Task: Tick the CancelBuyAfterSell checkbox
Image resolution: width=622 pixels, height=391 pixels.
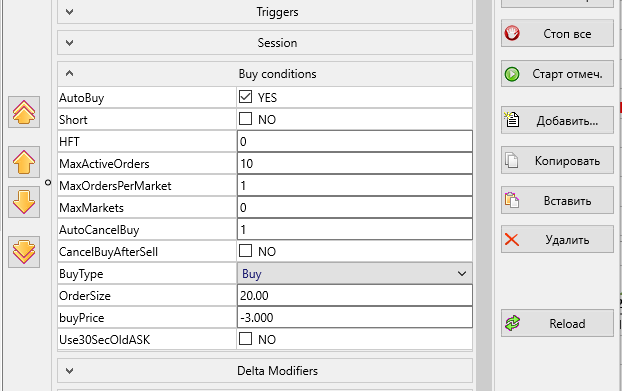Action: click(246, 251)
